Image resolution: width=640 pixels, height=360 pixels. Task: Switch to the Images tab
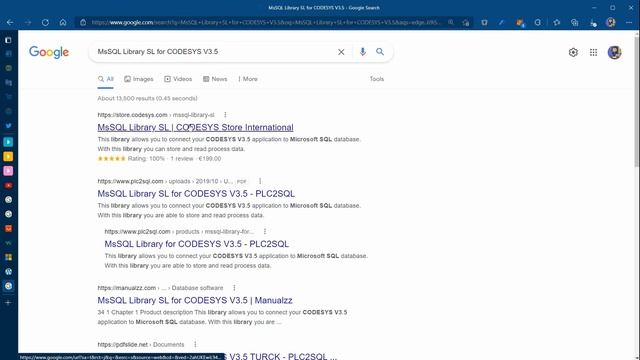coord(139,79)
